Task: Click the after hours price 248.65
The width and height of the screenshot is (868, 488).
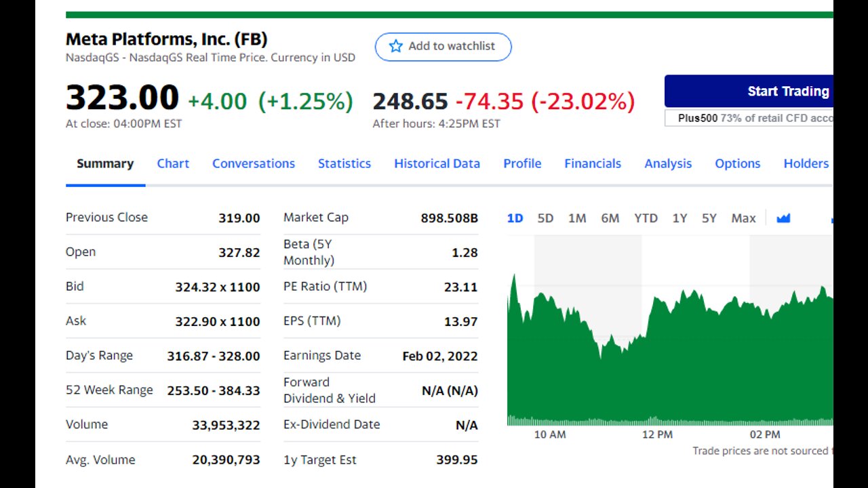Action: [x=410, y=102]
